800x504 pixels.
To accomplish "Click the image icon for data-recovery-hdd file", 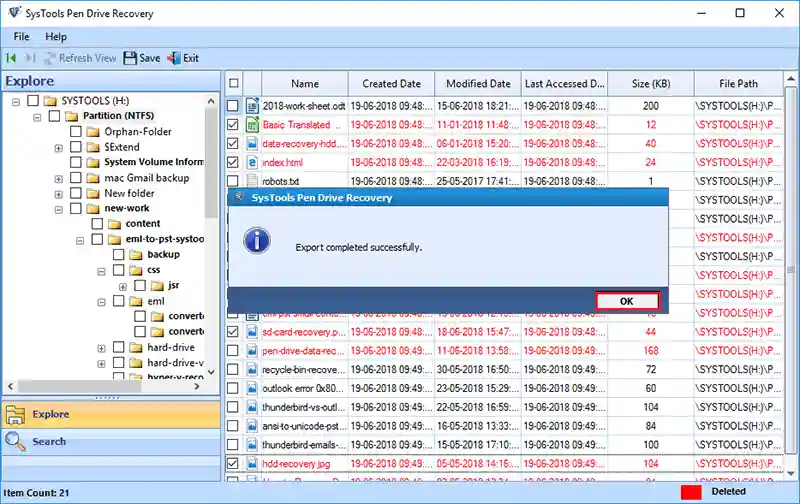I will (x=252, y=144).
